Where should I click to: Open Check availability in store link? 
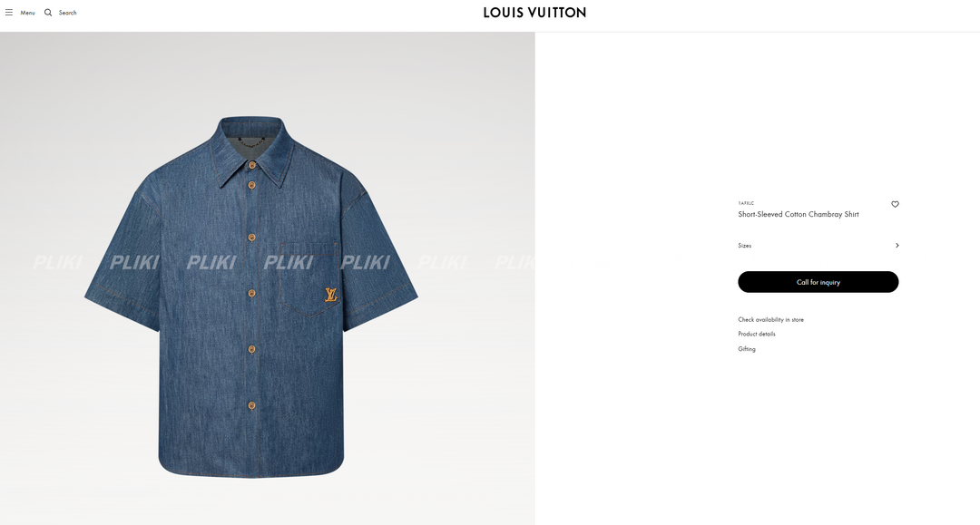(x=770, y=319)
